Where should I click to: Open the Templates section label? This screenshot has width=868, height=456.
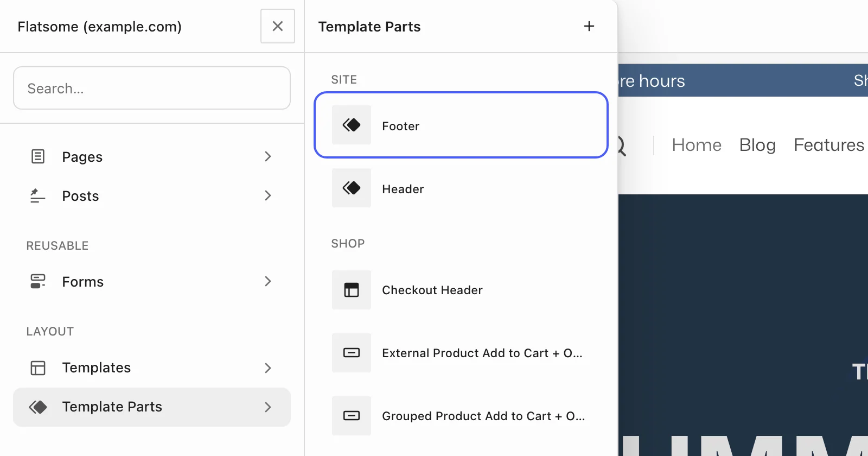click(96, 368)
